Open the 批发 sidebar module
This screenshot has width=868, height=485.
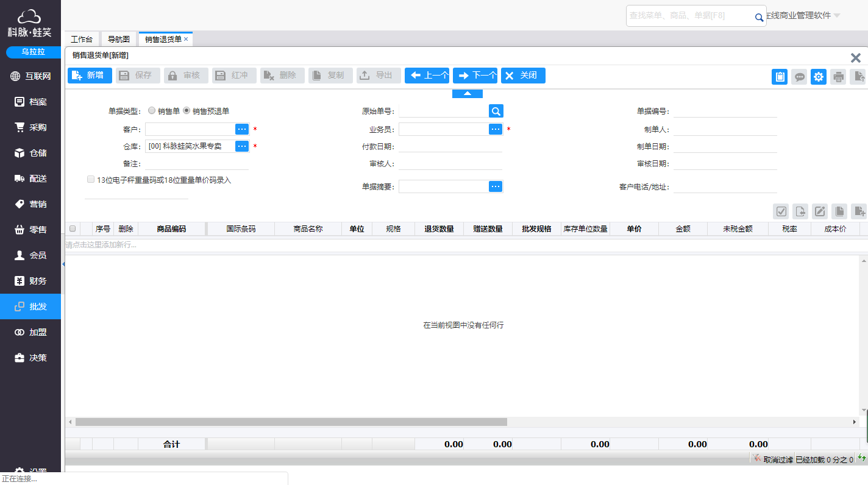tap(30, 306)
